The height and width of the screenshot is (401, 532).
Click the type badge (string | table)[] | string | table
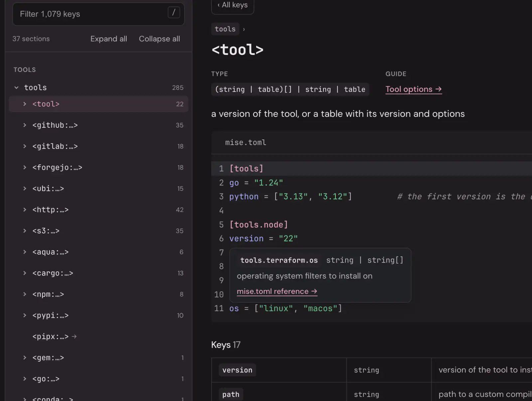(290, 89)
